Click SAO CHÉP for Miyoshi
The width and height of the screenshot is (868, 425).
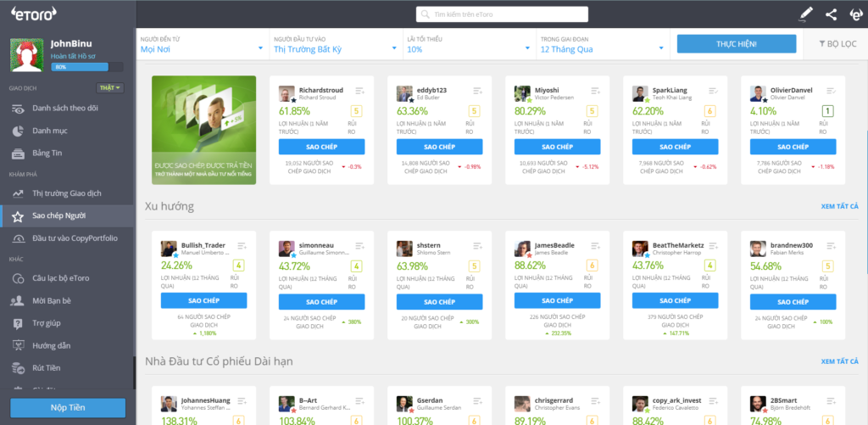[558, 147]
